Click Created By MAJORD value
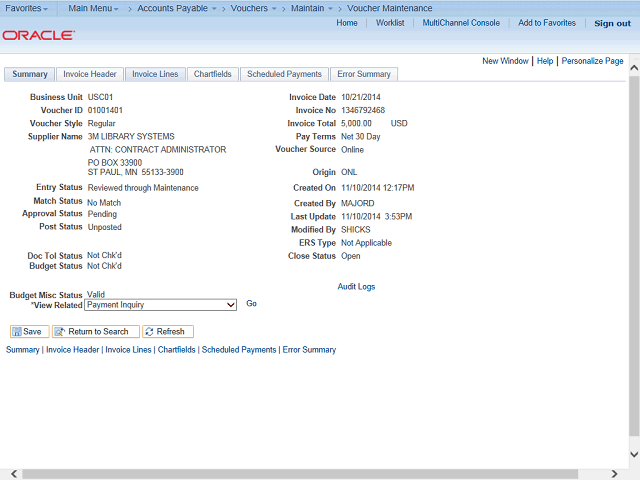The image size is (640, 480). [x=358, y=203]
